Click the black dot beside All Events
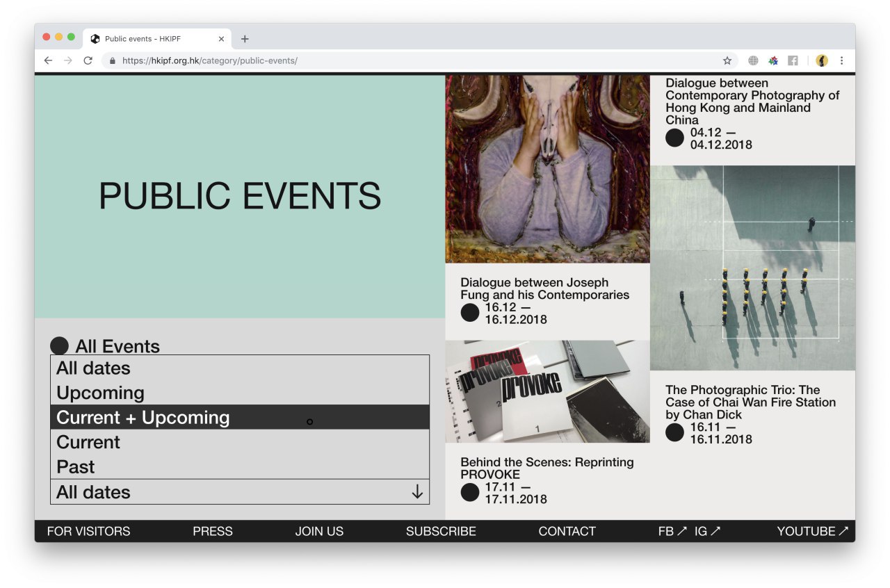890x588 pixels. click(59, 346)
